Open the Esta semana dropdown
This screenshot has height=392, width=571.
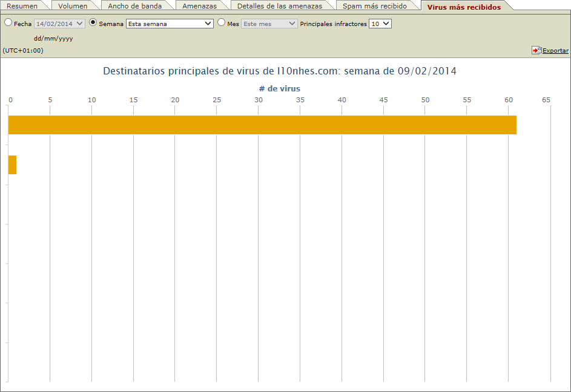[170, 22]
